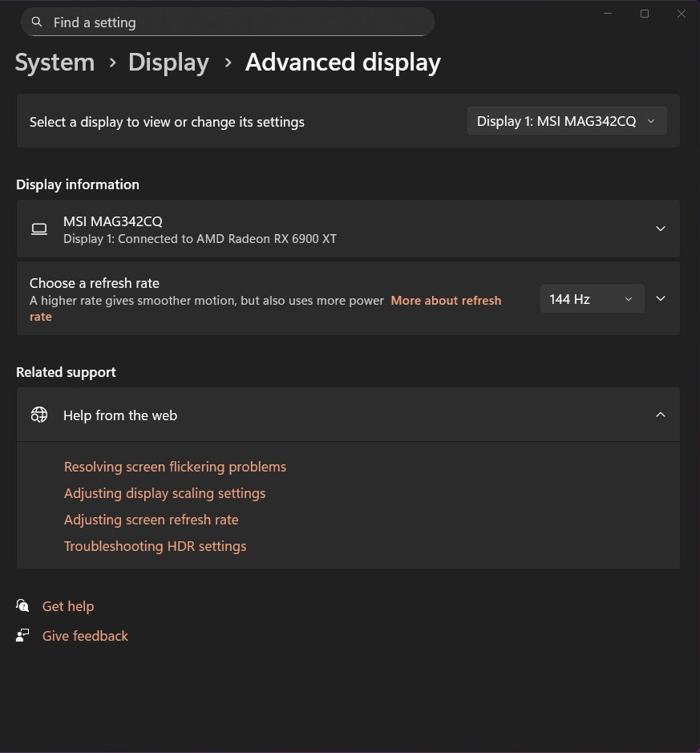Expand the MSI MAG342CQ display information card
700x753 pixels.
(661, 229)
